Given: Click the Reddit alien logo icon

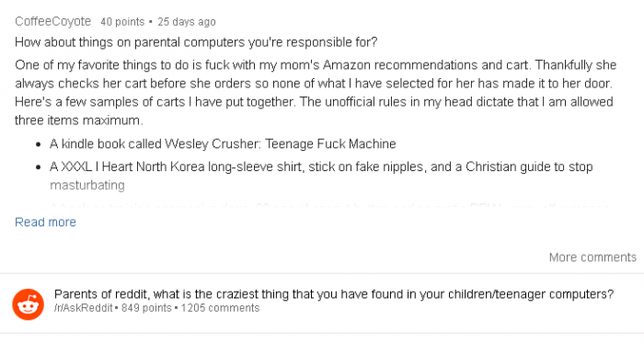Looking at the screenshot, I should click(x=28, y=304).
